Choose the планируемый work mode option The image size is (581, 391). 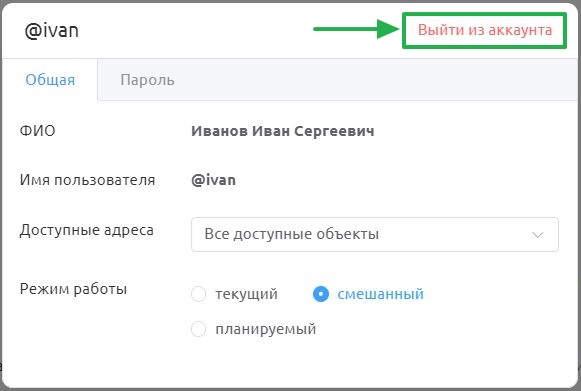198,329
